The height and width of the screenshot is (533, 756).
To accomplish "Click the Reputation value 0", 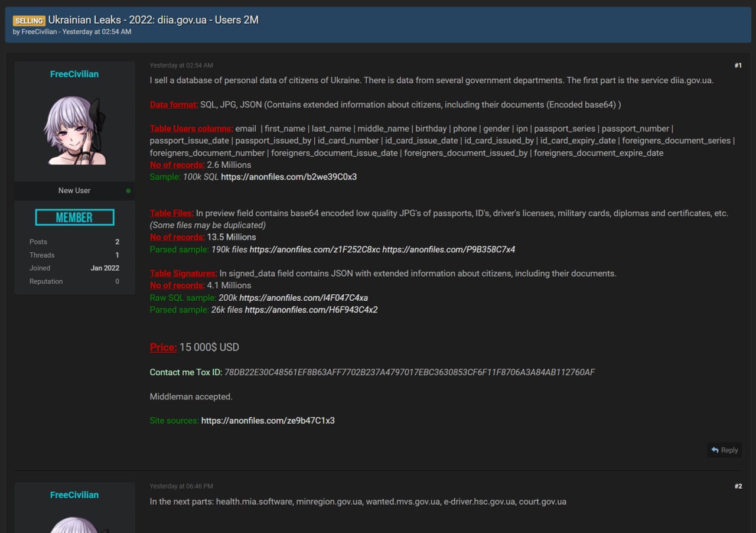I will [x=117, y=282].
